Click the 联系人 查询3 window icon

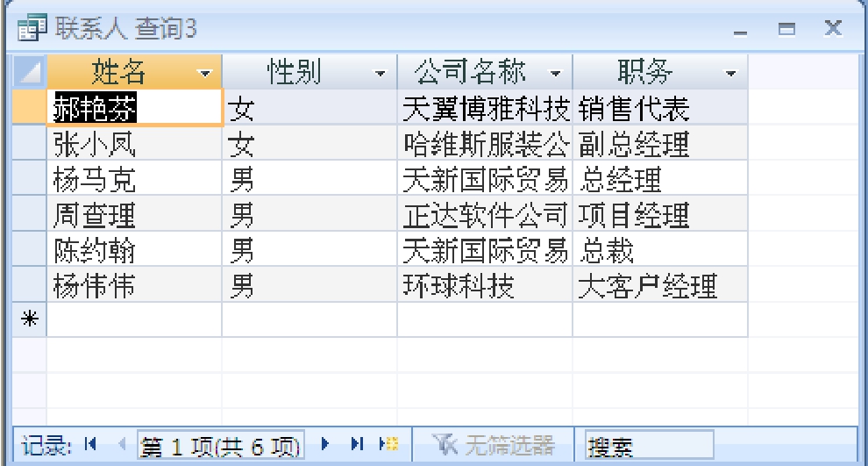tap(30, 32)
